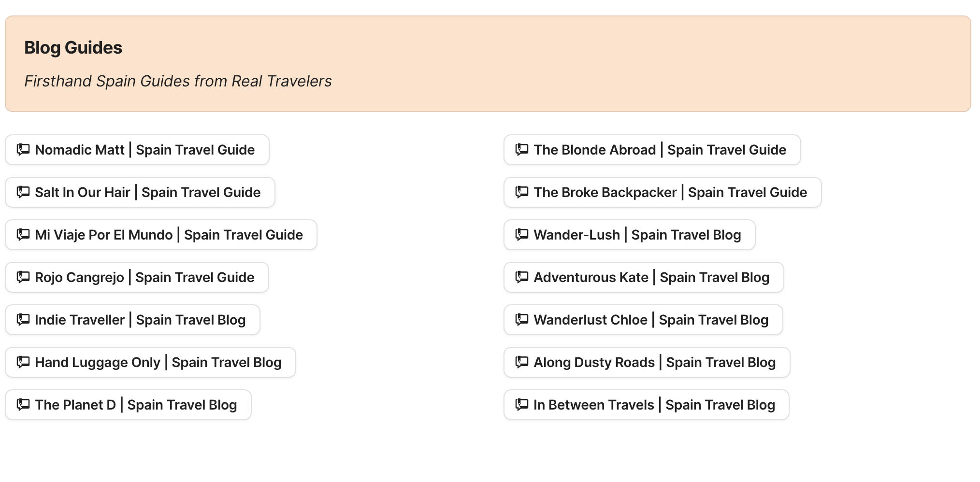Screen dimensions: 980x482
Task: Click the comment icon beside Wander-Lush
Action: (x=522, y=235)
